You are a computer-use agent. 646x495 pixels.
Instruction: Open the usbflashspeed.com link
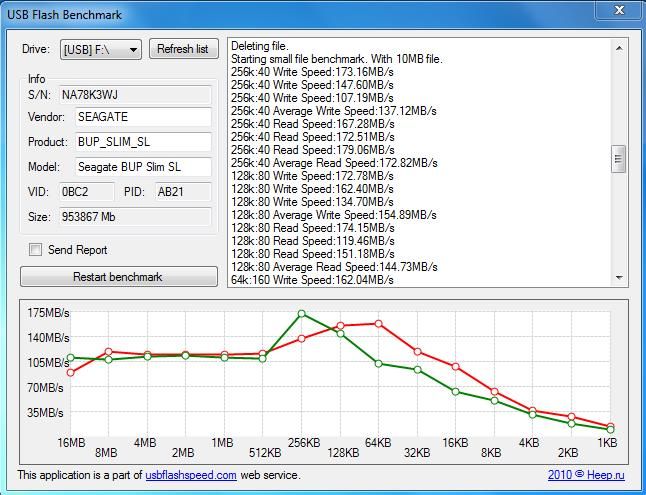(x=191, y=475)
